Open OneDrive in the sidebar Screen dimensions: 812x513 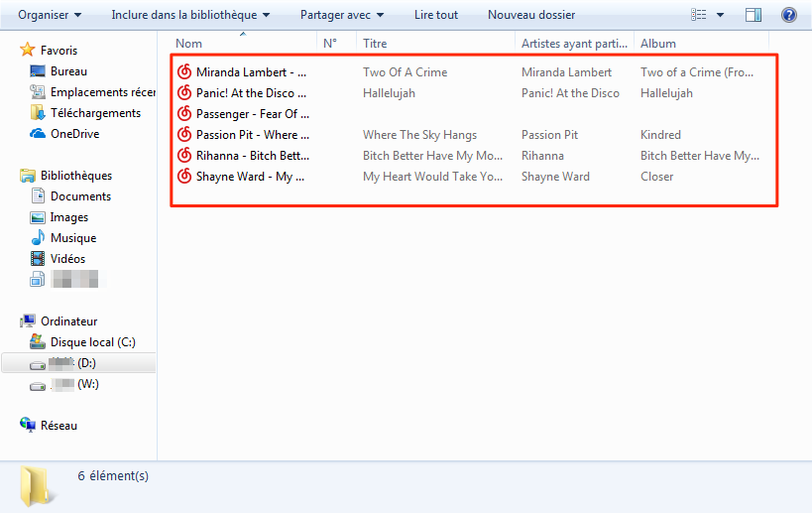click(x=75, y=134)
